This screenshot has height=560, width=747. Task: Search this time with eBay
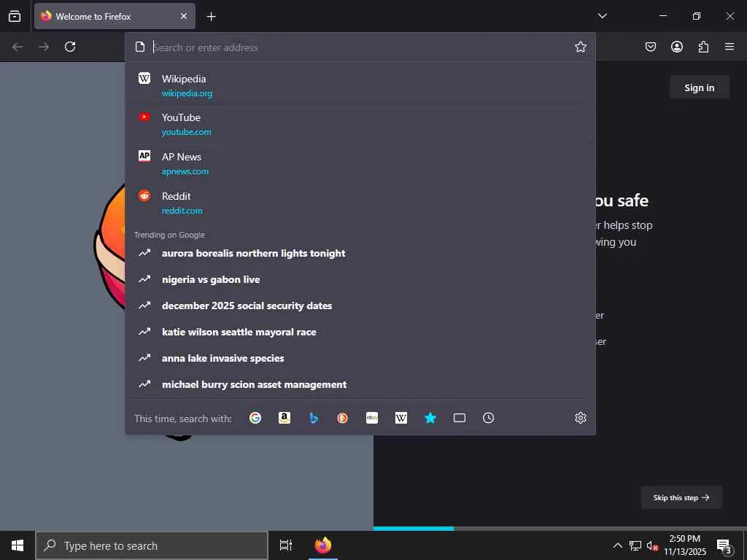(372, 418)
